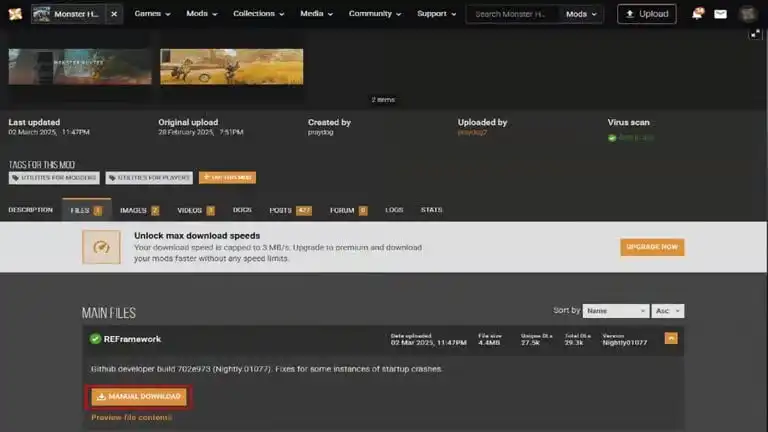Open the notifications bell
768x432 pixels.
tap(697, 14)
